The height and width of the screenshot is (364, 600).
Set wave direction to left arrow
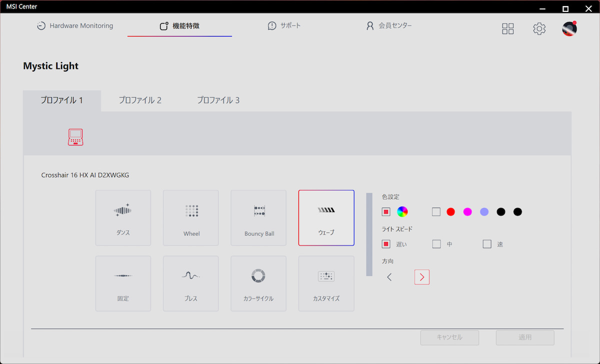tap(389, 277)
